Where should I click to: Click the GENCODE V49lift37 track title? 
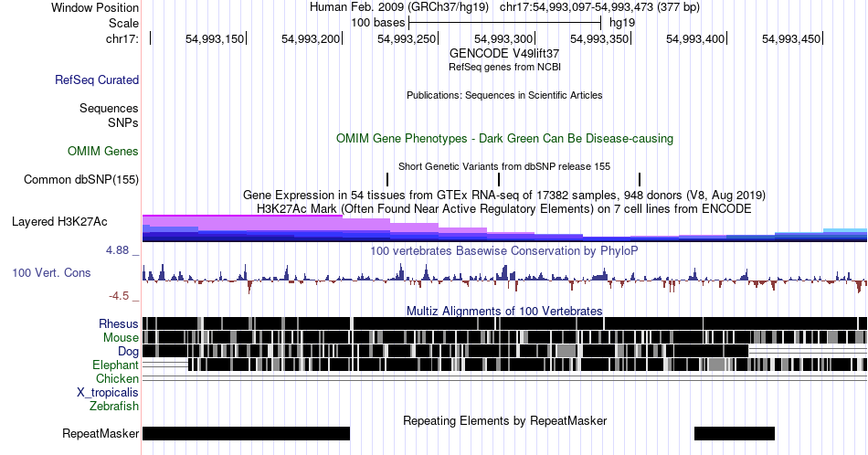pos(504,54)
